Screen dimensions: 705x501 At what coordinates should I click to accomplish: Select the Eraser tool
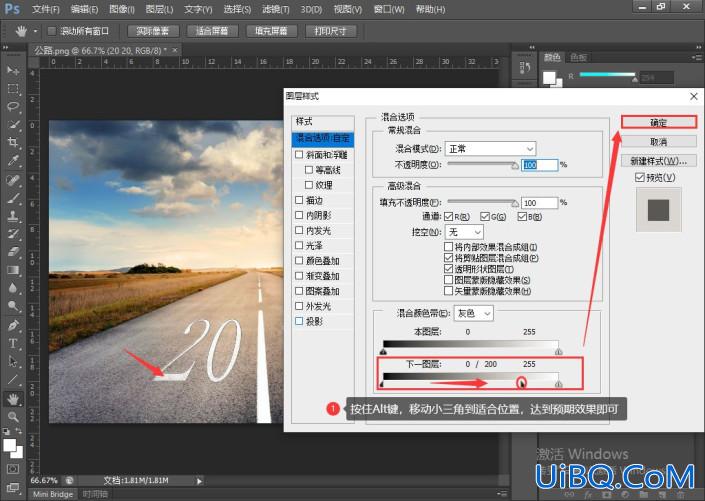(x=13, y=252)
